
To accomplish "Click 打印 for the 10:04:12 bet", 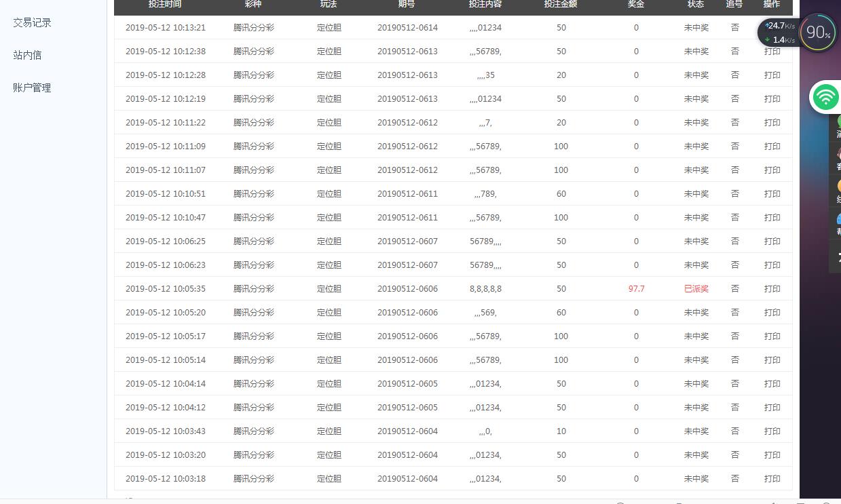I will (x=772, y=408).
